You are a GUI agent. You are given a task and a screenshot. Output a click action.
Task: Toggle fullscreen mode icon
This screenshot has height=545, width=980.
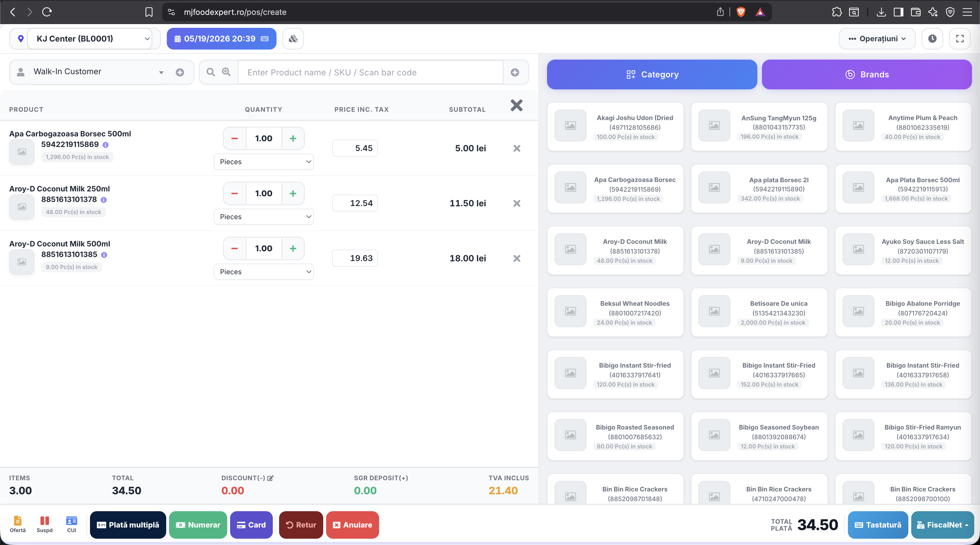coord(959,38)
